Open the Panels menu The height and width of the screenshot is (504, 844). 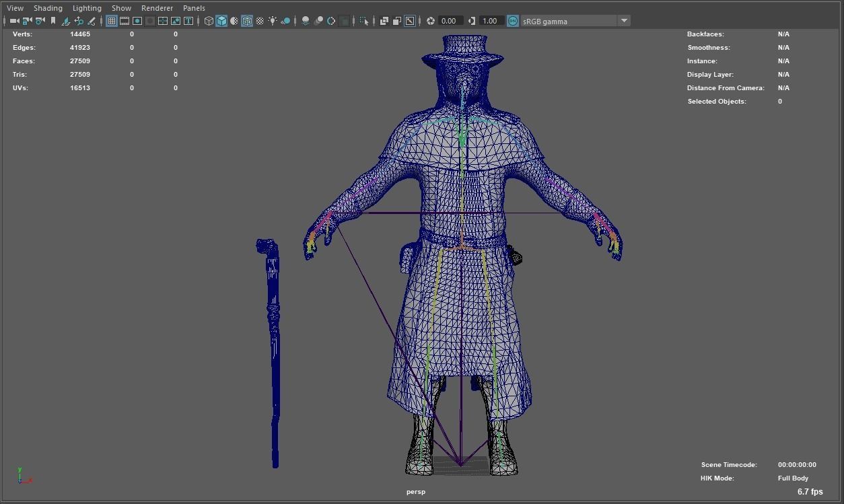click(194, 8)
